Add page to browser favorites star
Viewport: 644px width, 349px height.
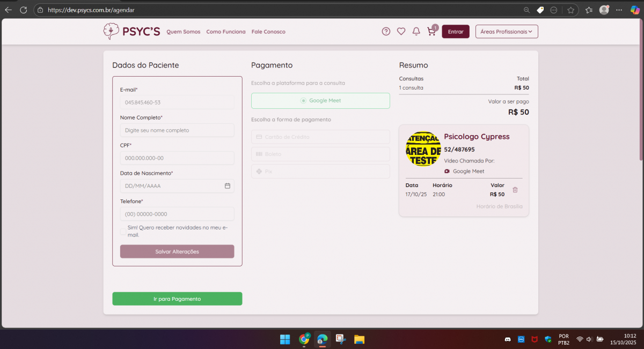tap(570, 10)
